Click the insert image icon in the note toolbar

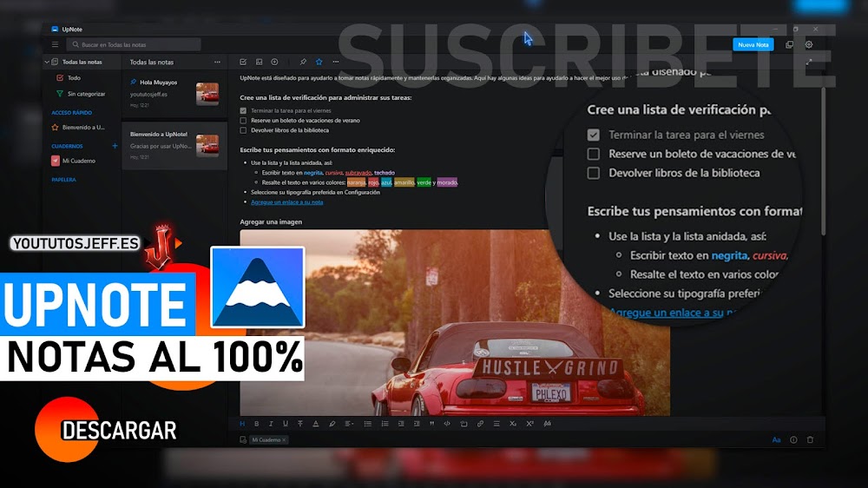(x=259, y=62)
